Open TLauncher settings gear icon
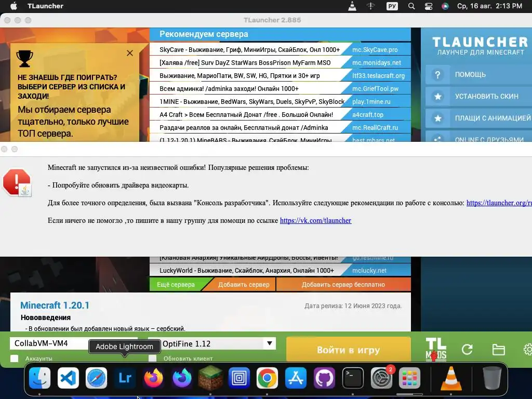Viewport: 532px width, 399px height. point(528,350)
